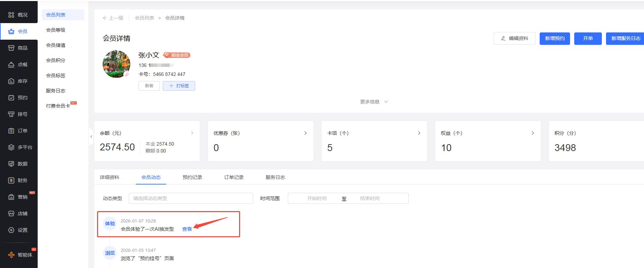Image resolution: width=644 pixels, height=268 pixels.
Task: Add a tag with 打标签 button
Action: pos(179,86)
